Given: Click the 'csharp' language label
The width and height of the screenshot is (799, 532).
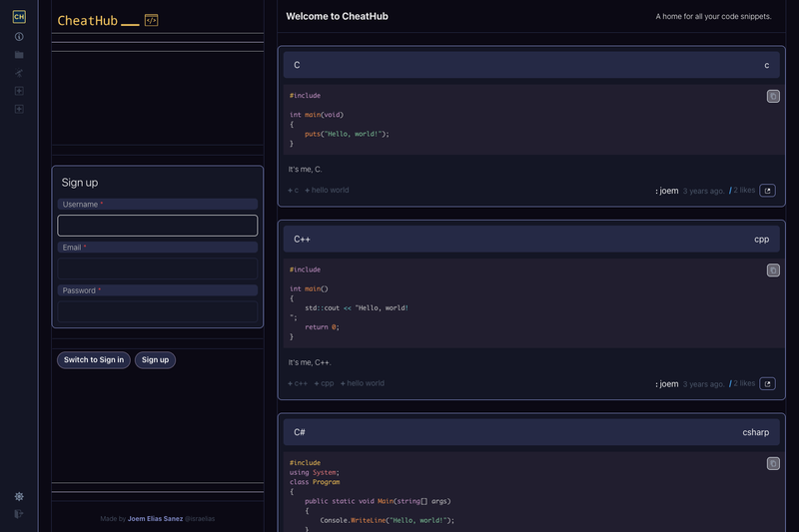Looking at the screenshot, I should point(756,432).
